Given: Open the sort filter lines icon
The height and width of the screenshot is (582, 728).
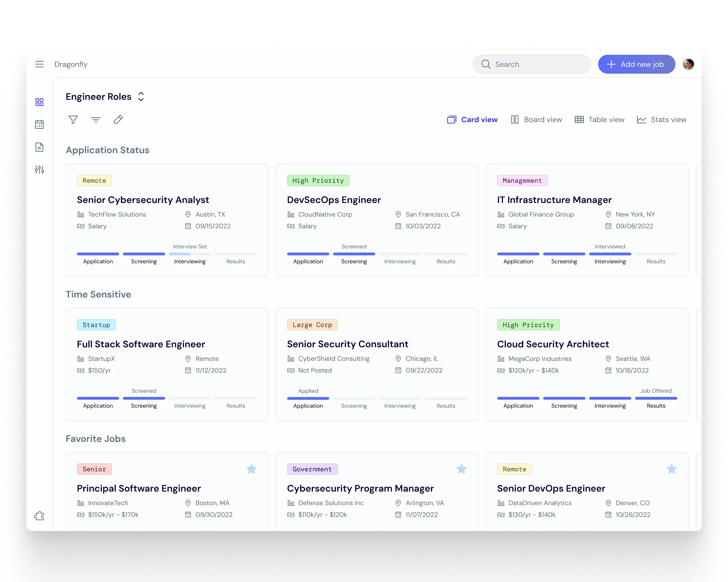Looking at the screenshot, I should [x=96, y=119].
